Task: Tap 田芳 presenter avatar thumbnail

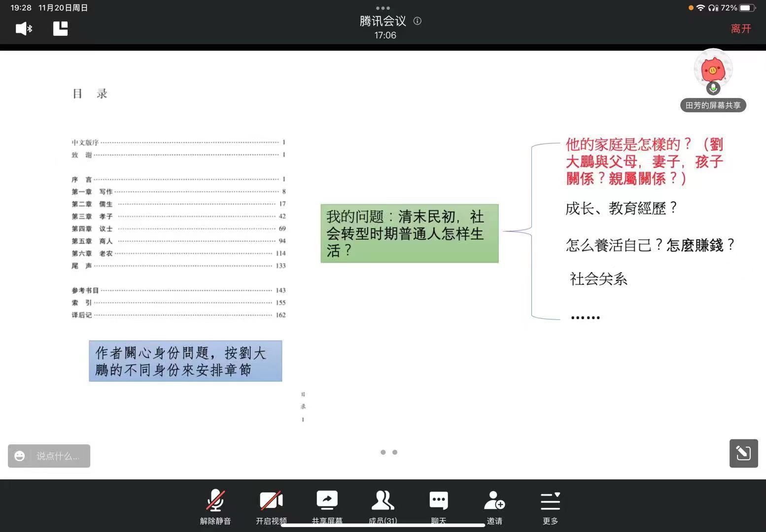Action: [x=713, y=68]
